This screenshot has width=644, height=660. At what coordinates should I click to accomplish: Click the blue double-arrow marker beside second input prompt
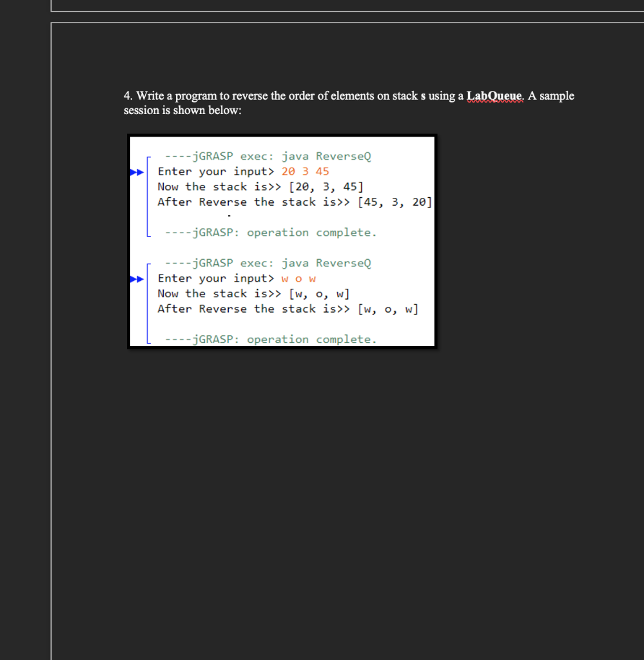(x=137, y=278)
